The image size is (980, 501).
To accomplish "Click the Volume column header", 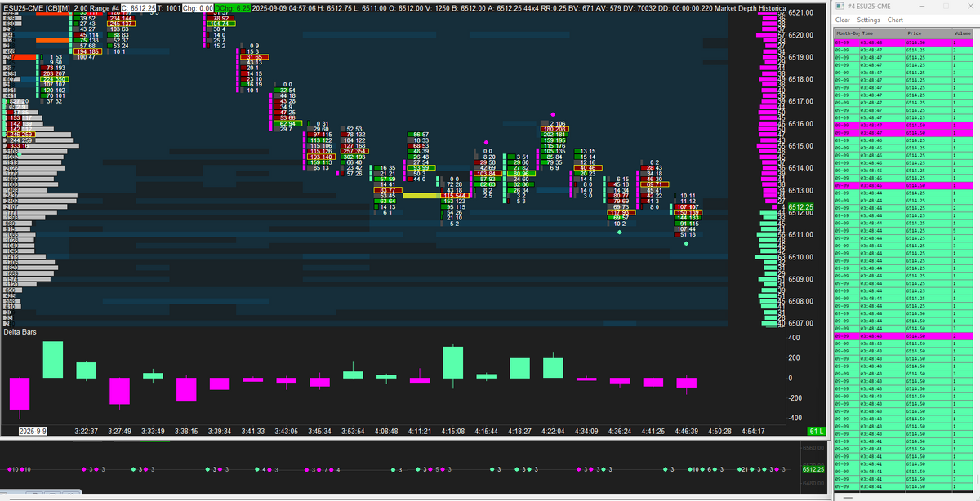I will (962, 33).
